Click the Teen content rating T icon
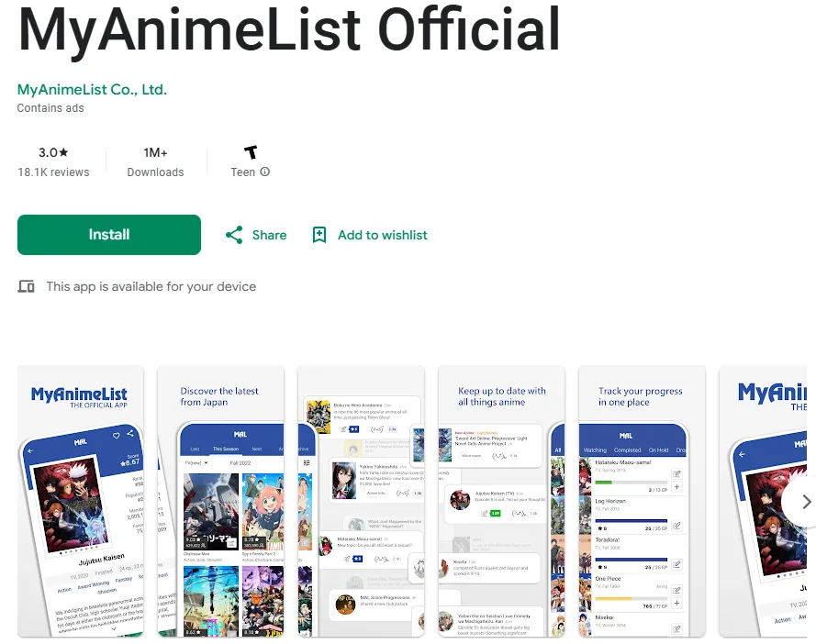This screenshot has width=816, height=644. point(251,152)
